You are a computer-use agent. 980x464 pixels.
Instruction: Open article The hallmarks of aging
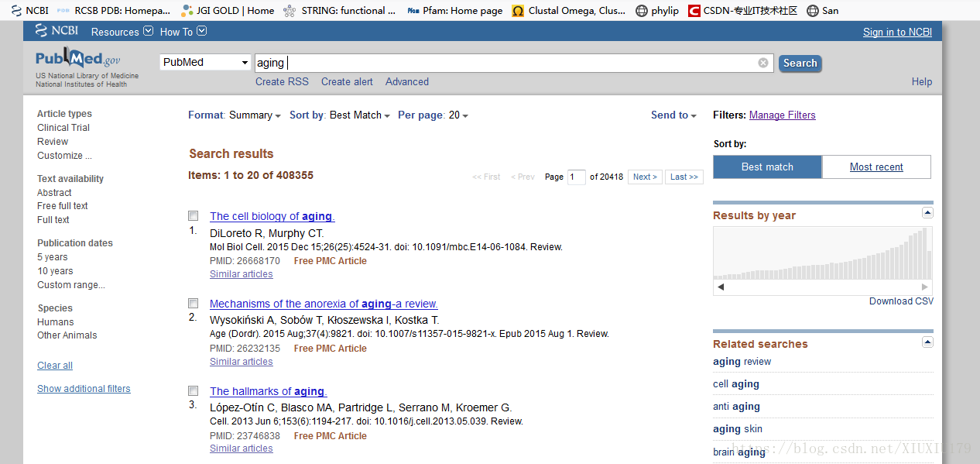point(269,392)
